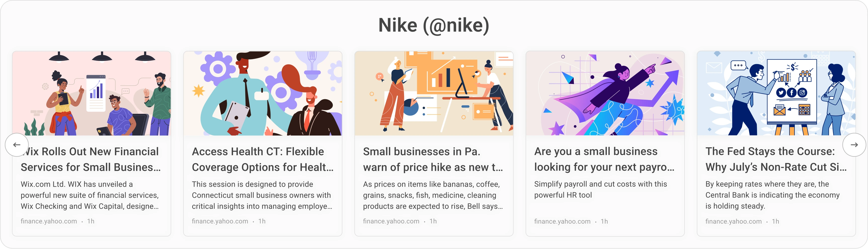The image size is (868, 249).
Task: Click the next arrow carousel button
Action: [854, 145]
